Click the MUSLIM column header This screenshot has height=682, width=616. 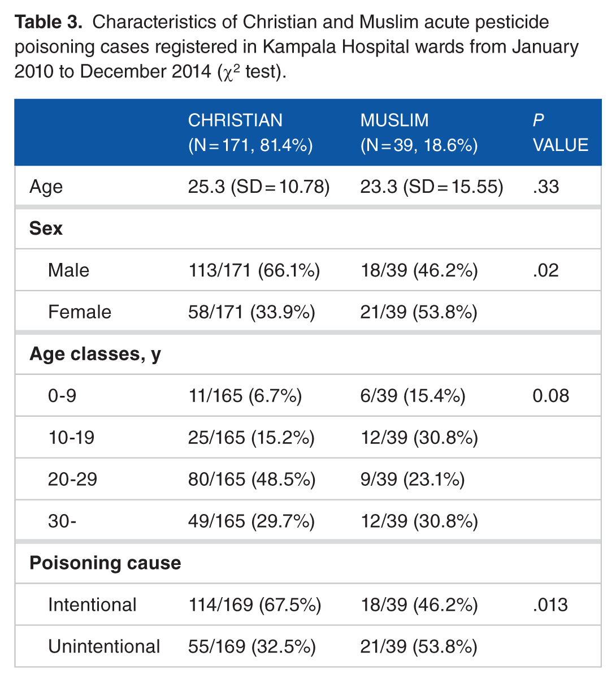[x=419, y=132]
